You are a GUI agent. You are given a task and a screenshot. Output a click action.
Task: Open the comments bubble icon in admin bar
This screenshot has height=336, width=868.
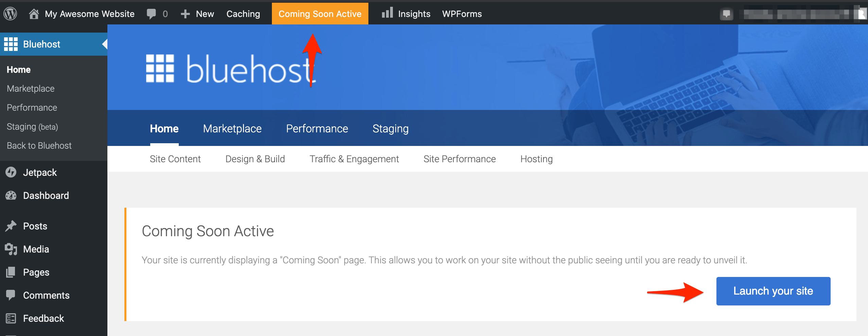click(x=151, y=14)
